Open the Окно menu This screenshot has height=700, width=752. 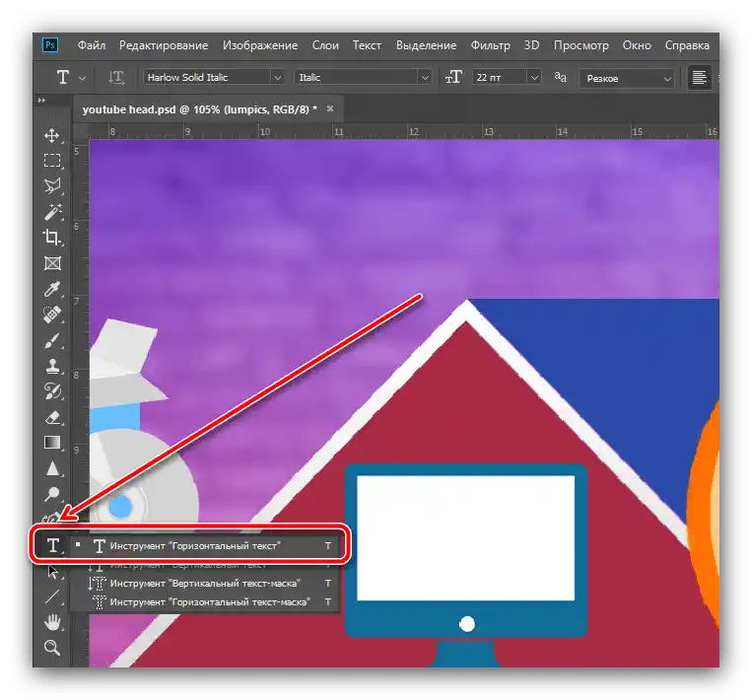[x=637, y=45]
